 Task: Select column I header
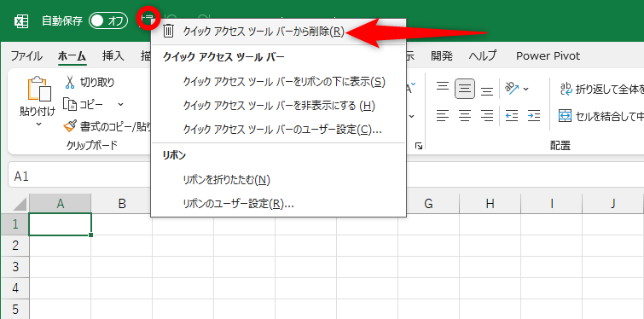552,204
